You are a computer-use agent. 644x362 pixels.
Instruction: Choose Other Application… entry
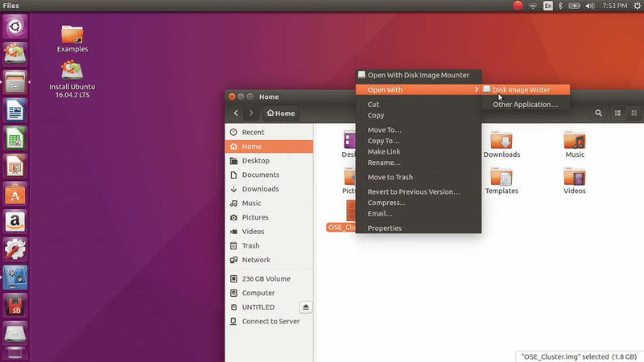526,105
